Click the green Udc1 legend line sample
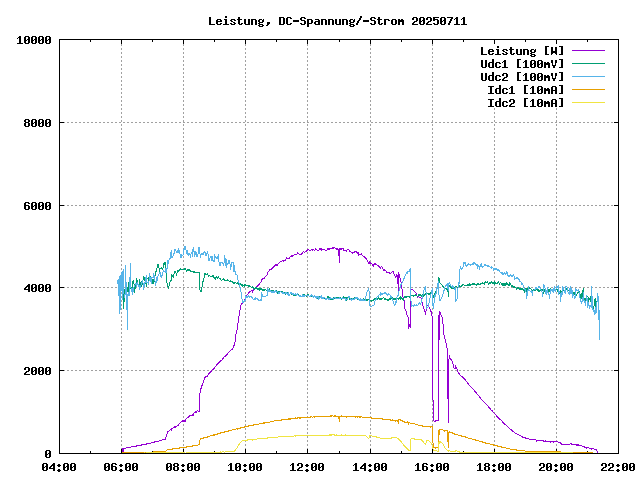640x480 pixels. click(x=589, y=63)
